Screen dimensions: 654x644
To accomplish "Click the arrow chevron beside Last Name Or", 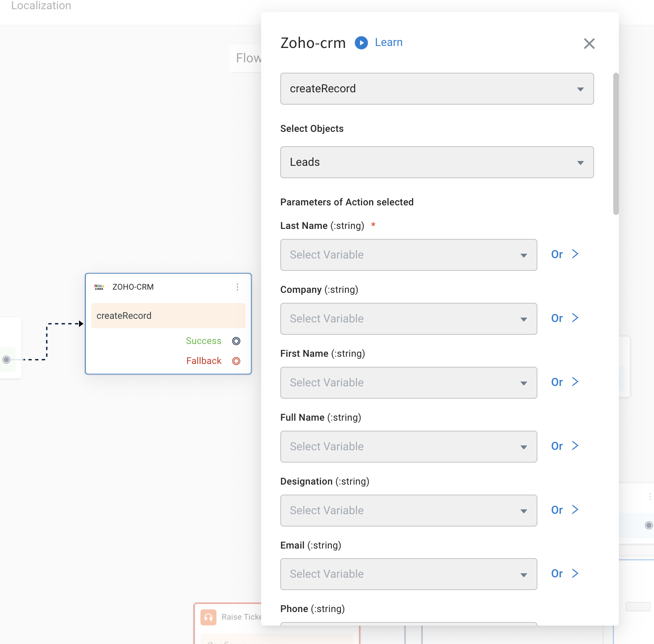I will coord(575,254).
